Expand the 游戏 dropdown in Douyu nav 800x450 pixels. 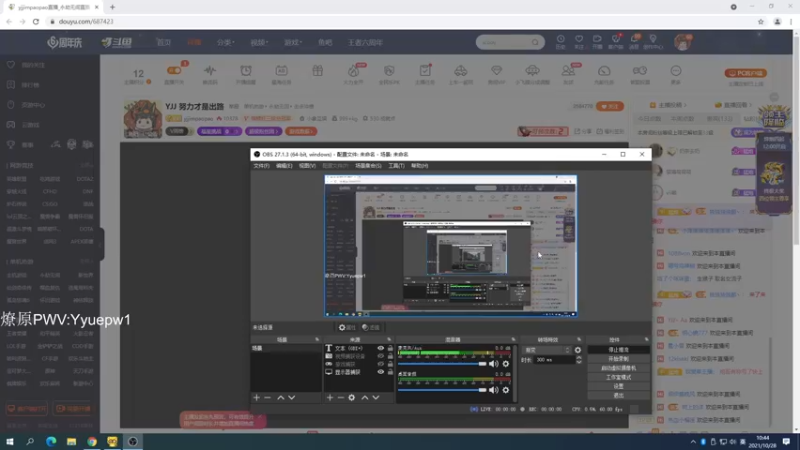pos(293,42)
